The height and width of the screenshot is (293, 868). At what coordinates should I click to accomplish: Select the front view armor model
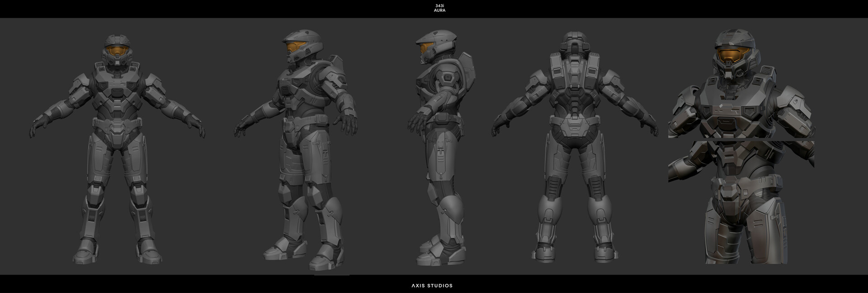(x=118, y=149)
